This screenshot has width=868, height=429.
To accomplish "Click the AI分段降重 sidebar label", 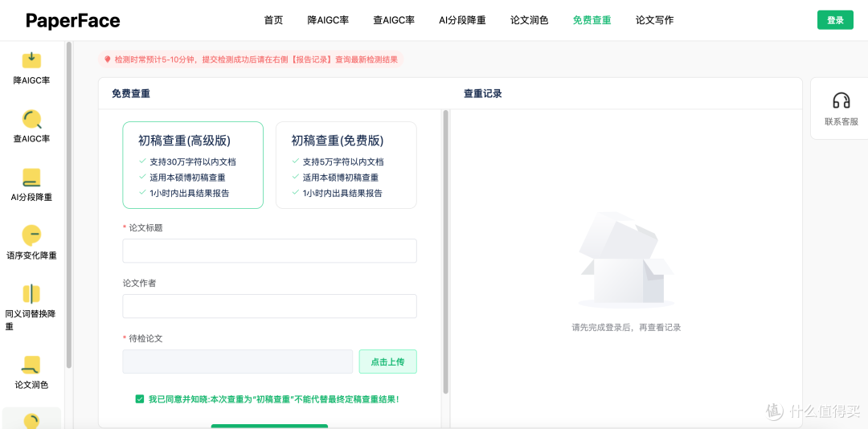I will pyautogui.click(x=31, y=197).
